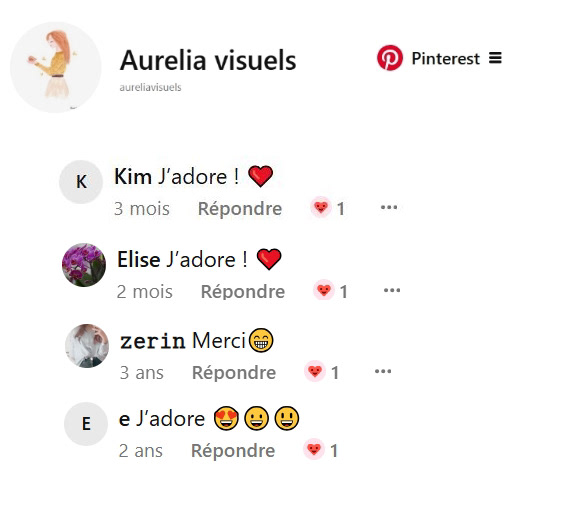Open more options for Kim's comment
Viewport: 563px width, 505px height.
389,207
